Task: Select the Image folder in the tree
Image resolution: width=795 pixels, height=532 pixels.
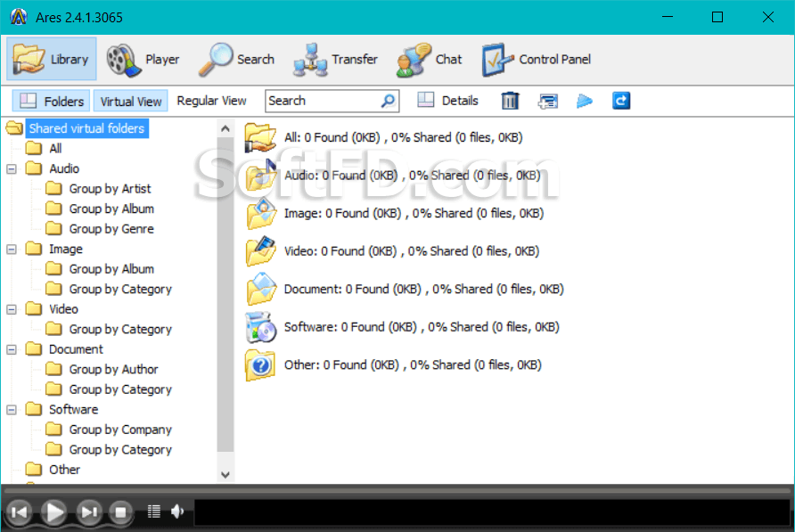Action: tap(66, 249)
